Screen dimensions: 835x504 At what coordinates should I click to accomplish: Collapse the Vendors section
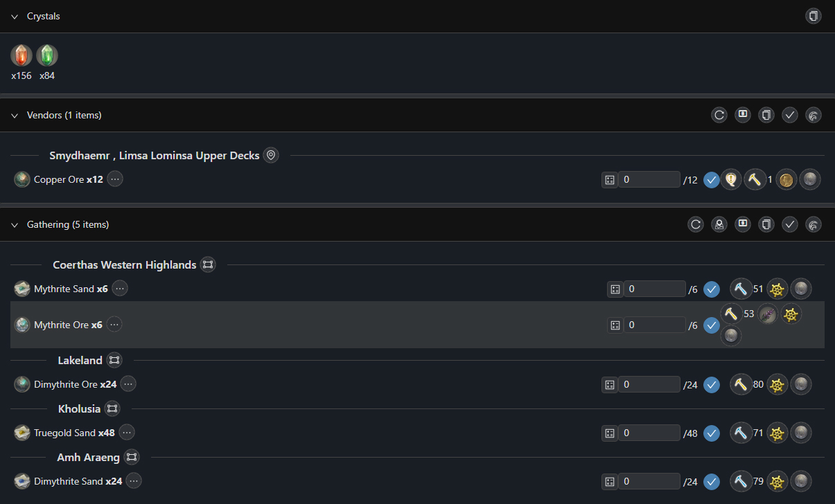[14, 115]
